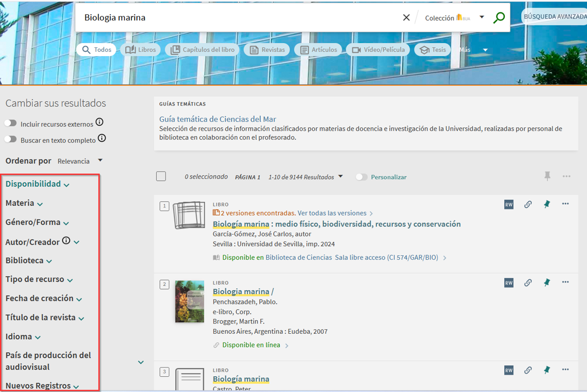Click RW export icon for result 3
587x392 pixels.
pyautogui.click(x=509, y=370)
